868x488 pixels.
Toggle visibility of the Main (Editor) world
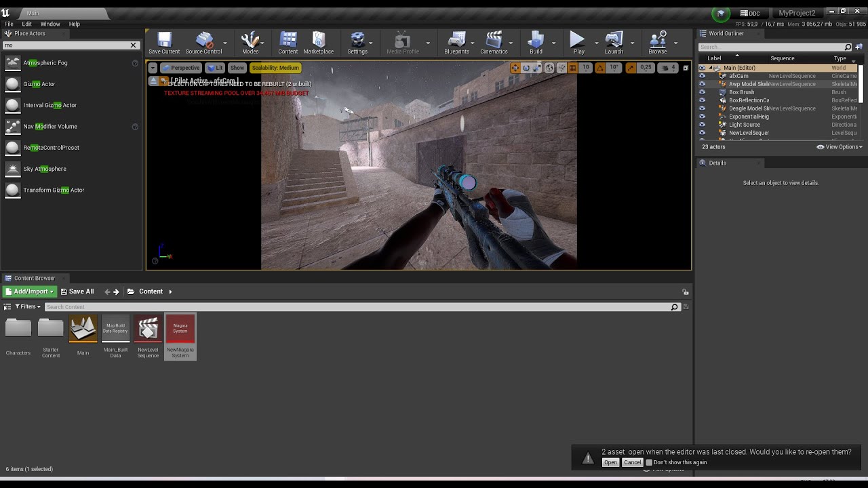[x=702, y=68]
